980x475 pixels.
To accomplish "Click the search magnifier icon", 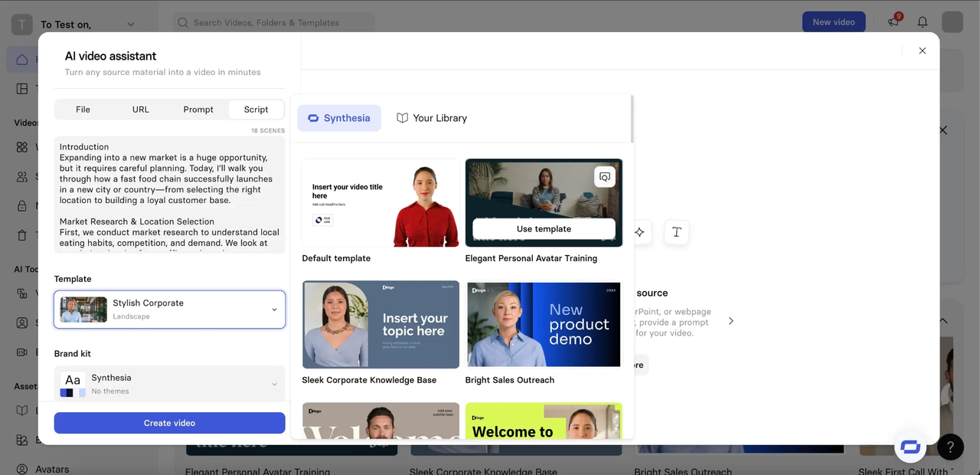I will [183, 22].
